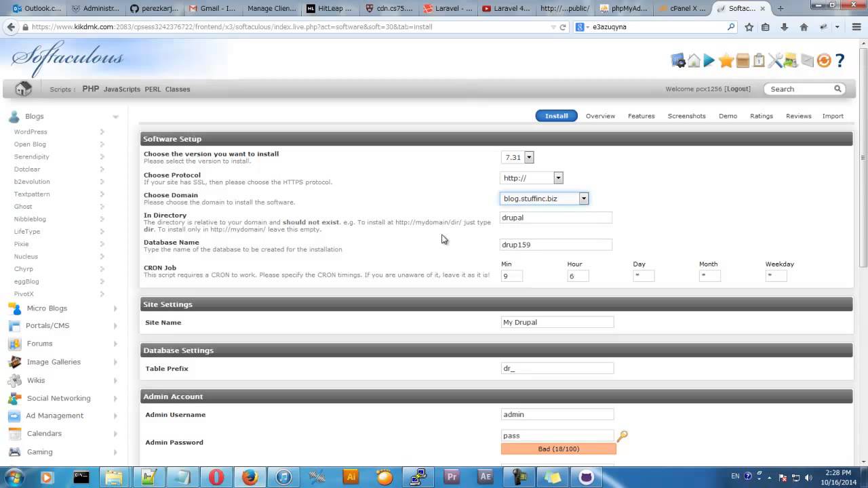The image size is (868, 488).
Task: Select PHP scripts link
Action: (x=91, y=89)
